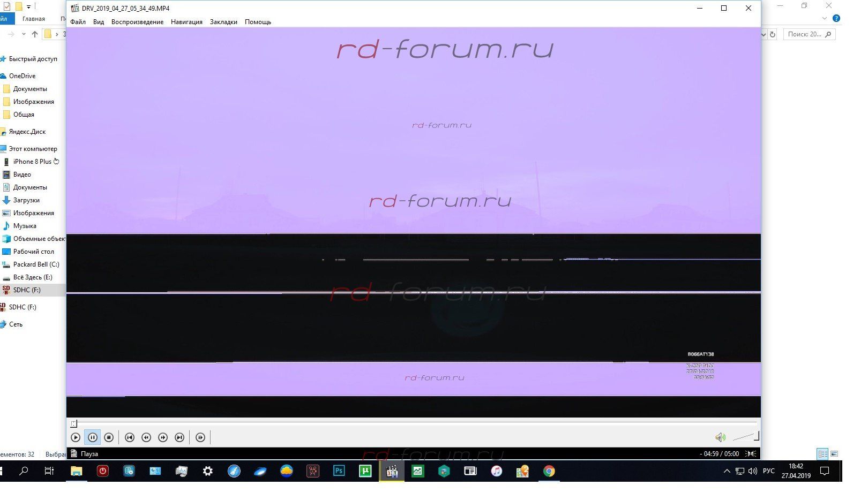The height and width of the screenshot is (493, 868).
Task: Show hidden system tray icons
Action: (x=727, y=471)
